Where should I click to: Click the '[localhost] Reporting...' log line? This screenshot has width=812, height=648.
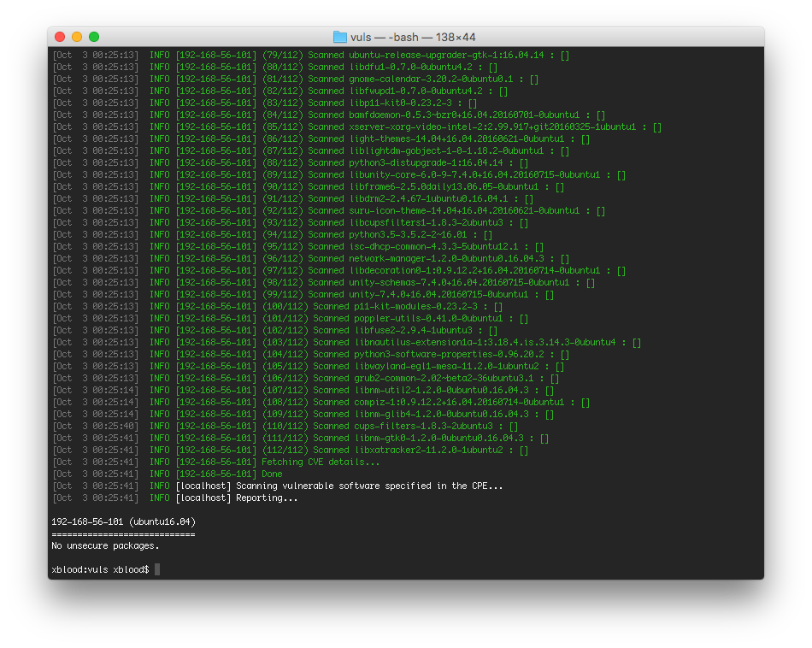click(175, 498)
